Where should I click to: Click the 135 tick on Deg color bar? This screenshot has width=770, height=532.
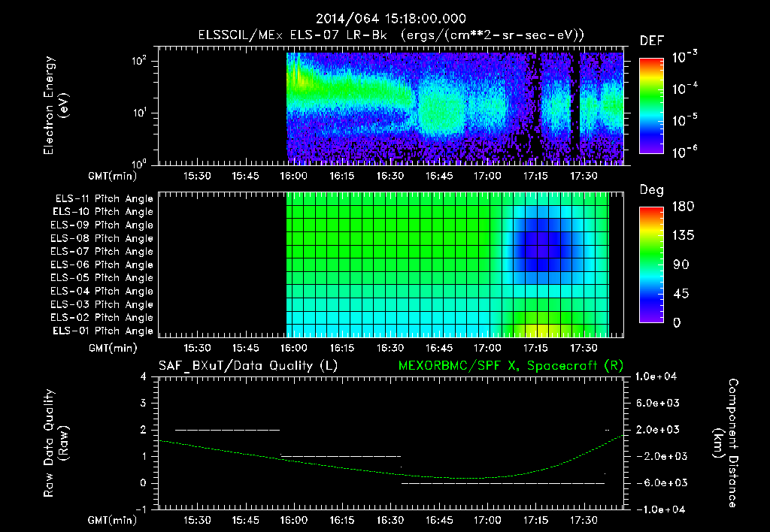pyautogui.click(x=683, y=236)
